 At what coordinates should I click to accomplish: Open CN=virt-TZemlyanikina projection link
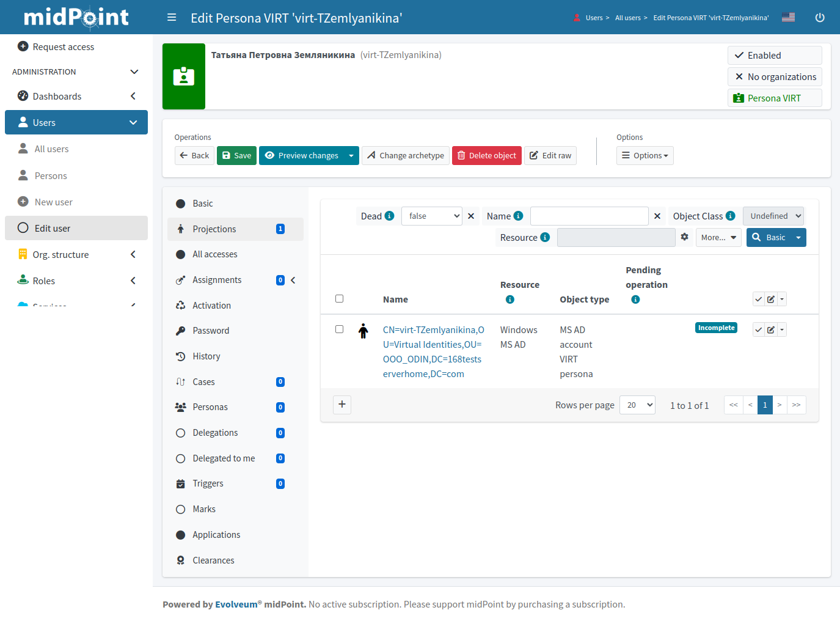[x=433, y=352]
